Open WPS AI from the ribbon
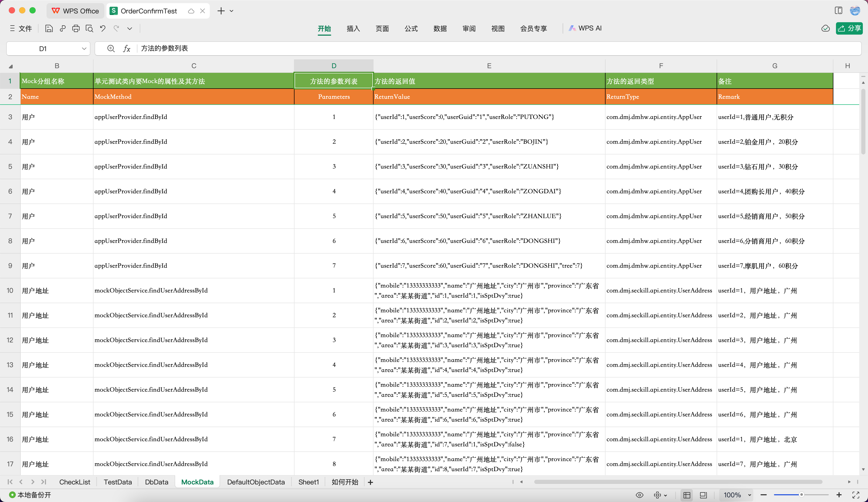The height and width of the screenshot is (502, 868). click(586, 28)
